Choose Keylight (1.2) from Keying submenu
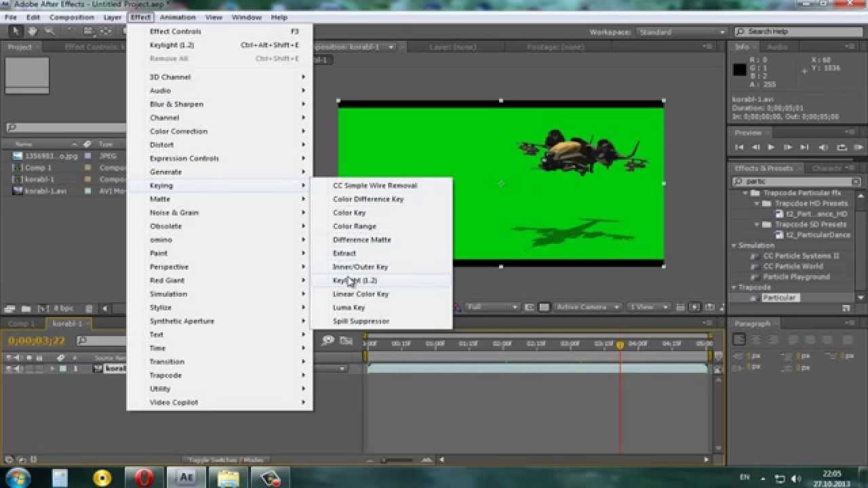The image size is (868, 488). click(381, 280)
